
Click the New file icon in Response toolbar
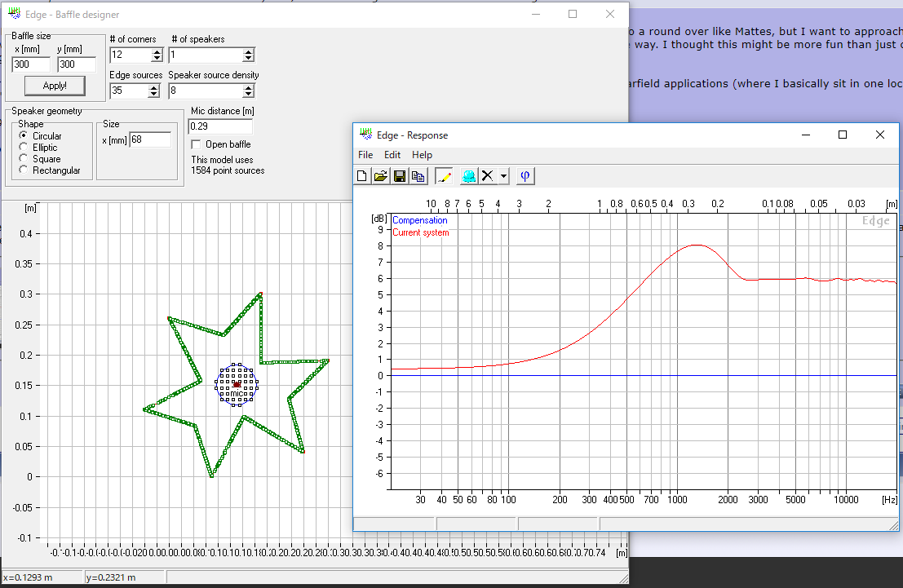pos(361,176)
